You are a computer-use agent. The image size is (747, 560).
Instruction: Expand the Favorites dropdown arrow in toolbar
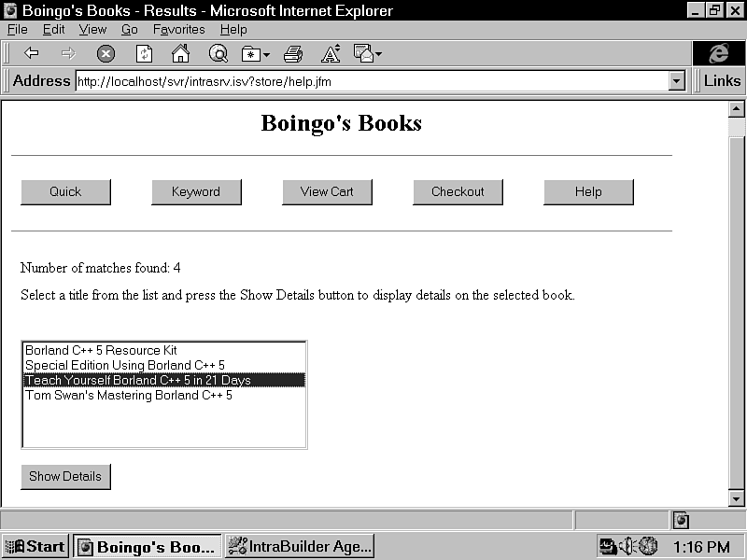click(x=266, y=55)
